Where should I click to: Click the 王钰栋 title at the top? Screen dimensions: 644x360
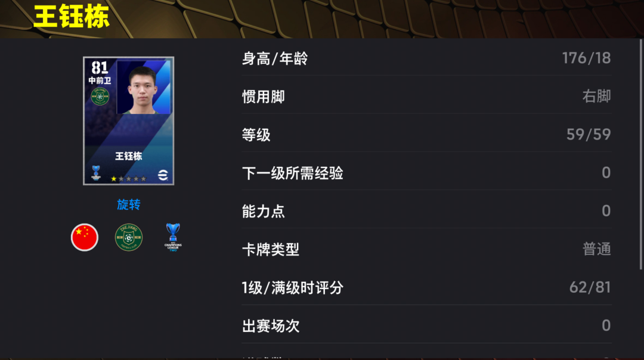tap(72, 17)
